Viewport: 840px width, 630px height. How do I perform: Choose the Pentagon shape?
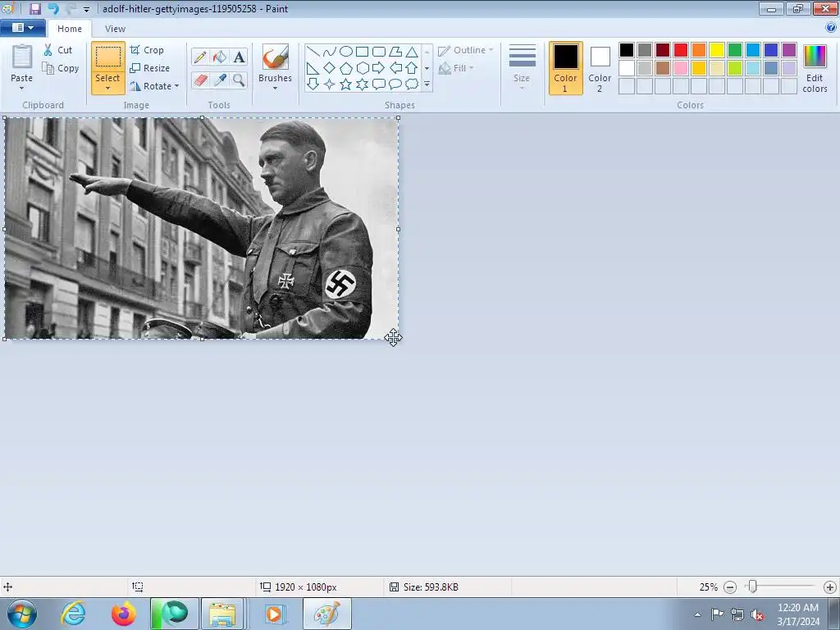pos(346,68)
